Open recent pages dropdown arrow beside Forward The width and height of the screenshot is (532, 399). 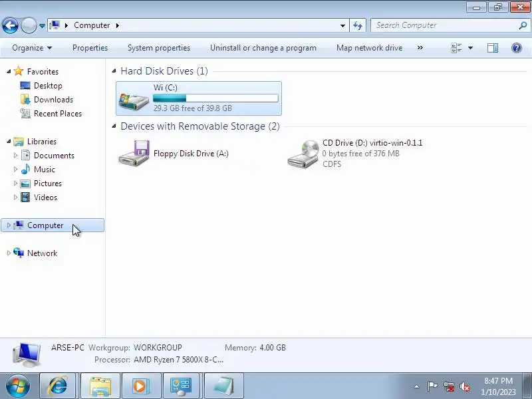click(42, 26)
